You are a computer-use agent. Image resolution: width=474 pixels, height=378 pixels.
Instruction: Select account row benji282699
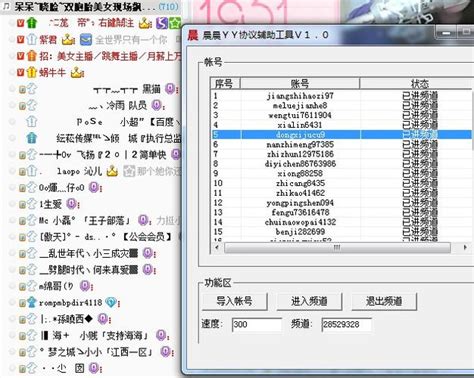point(341,232)
